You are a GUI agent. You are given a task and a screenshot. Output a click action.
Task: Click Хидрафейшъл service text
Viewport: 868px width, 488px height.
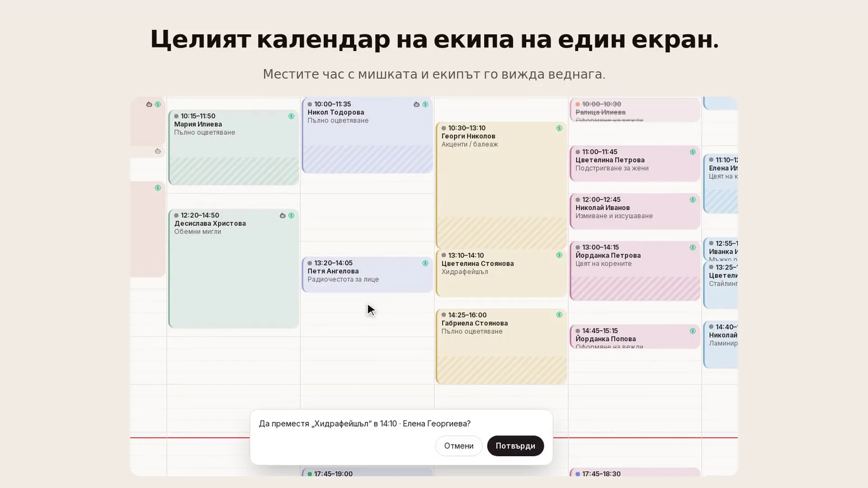tap(465, 272)
